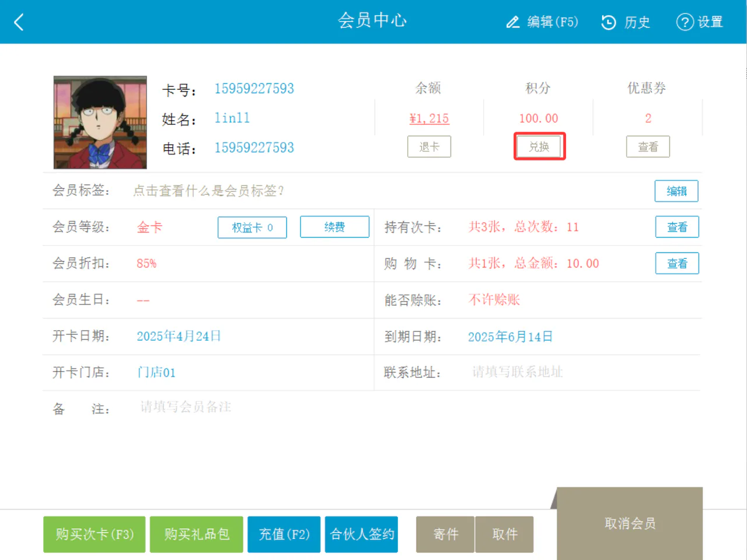The image size is (747, 560).
Task: Click the points value 100.00
Action: (x=539, y=118)
